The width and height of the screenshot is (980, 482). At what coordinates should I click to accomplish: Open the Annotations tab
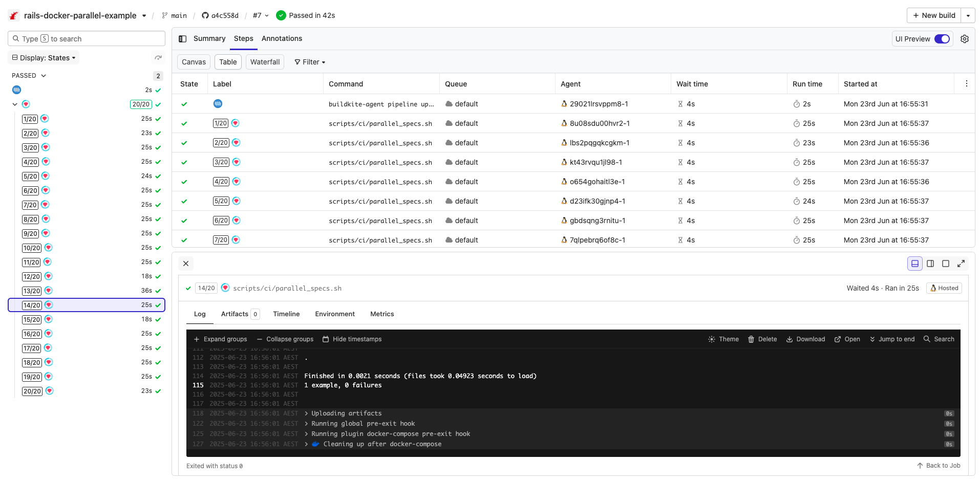coord(282,38)
